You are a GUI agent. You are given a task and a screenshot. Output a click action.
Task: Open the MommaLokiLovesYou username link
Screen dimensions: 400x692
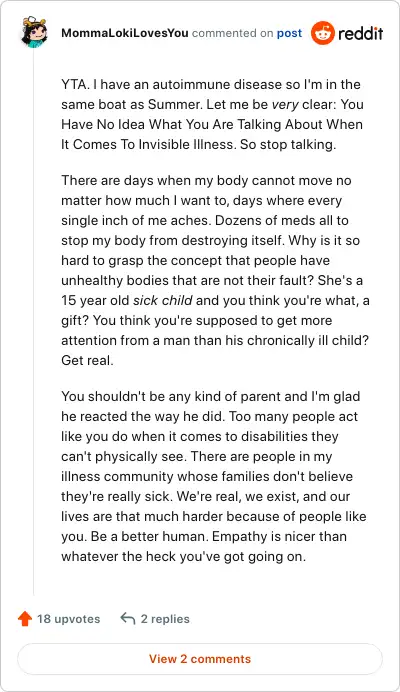(125, 33)
